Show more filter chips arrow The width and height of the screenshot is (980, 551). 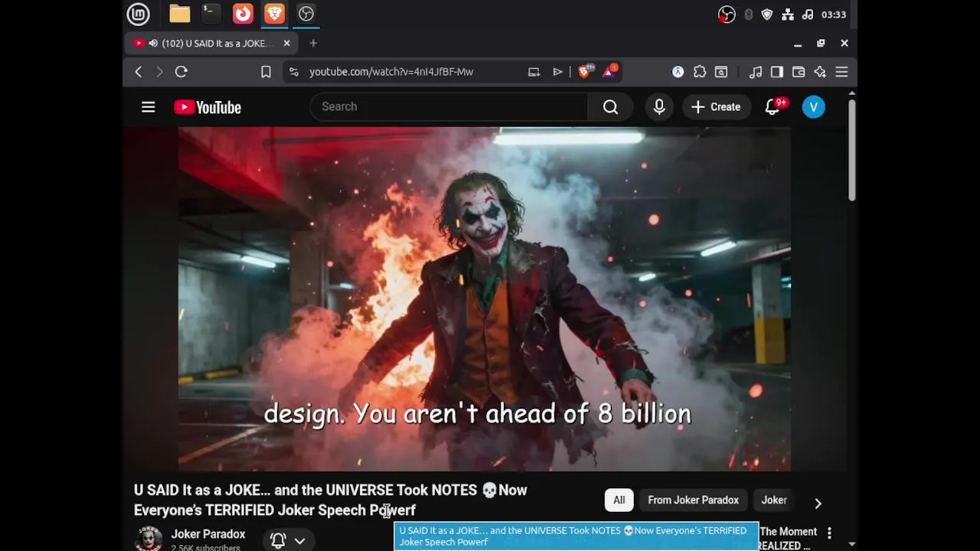[x=818, y=503]
